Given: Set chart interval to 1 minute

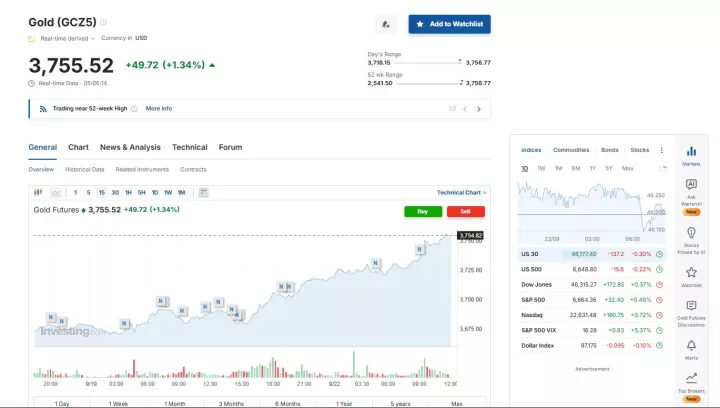Looking at the screenshot, I should point(75,192).
